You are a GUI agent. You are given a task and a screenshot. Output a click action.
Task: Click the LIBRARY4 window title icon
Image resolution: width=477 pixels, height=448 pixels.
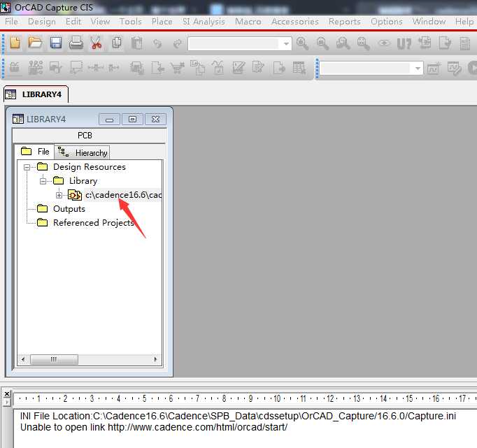[x=18, y=119]
